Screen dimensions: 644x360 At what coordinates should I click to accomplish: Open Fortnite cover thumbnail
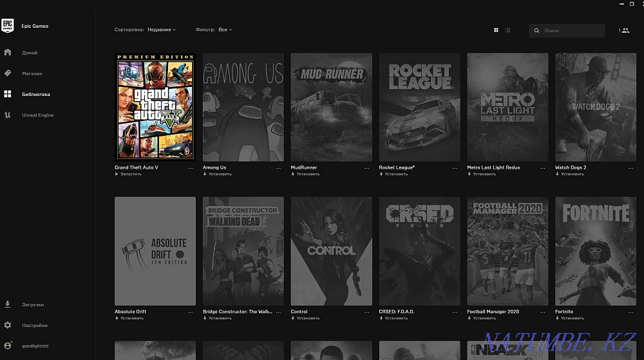(596, 251)
